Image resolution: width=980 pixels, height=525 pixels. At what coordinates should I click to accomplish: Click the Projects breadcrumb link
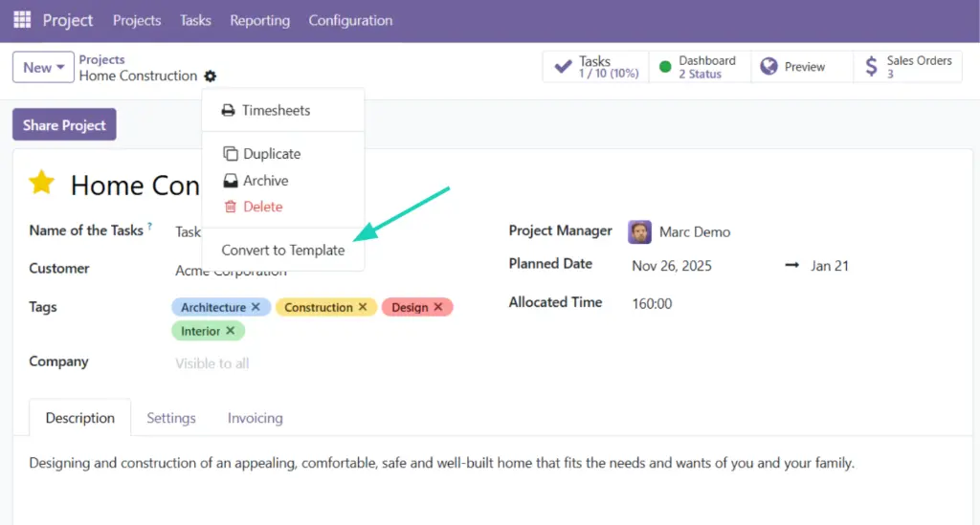(101, 59)
